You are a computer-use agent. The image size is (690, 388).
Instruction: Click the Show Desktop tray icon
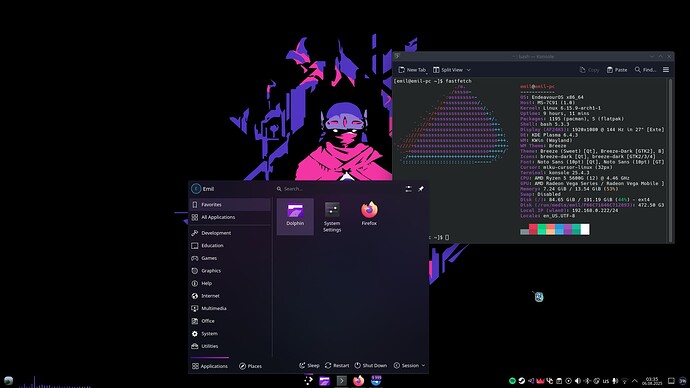(x=671, y=381)
